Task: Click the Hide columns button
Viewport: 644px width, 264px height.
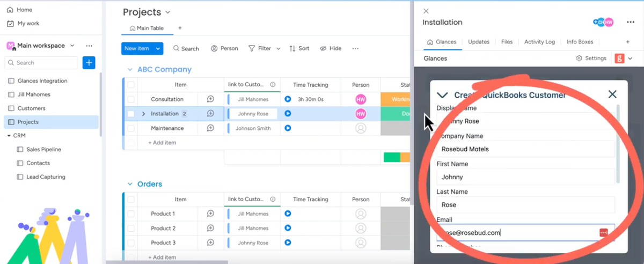Action: 331,48
